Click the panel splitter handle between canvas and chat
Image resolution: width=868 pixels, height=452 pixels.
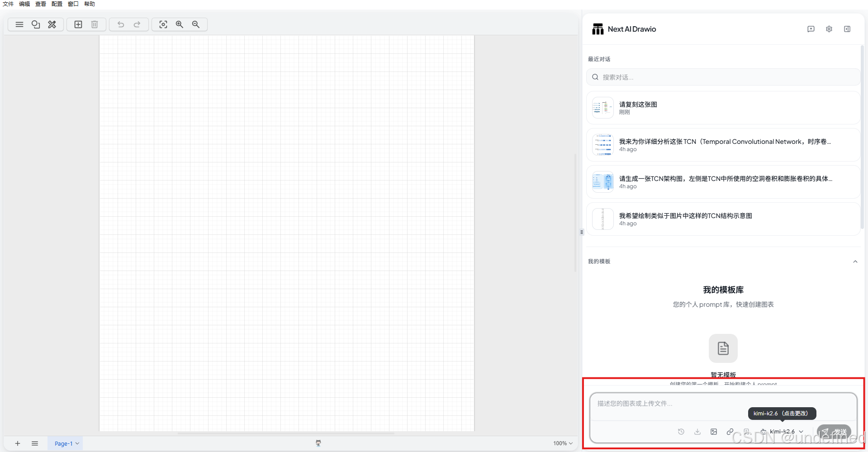coord(582,232)
